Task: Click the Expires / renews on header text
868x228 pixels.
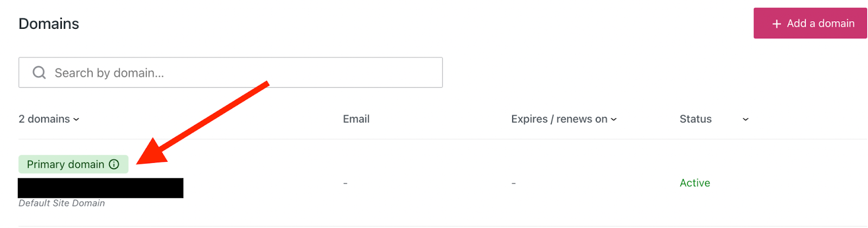Action: (x=559, y=119)
